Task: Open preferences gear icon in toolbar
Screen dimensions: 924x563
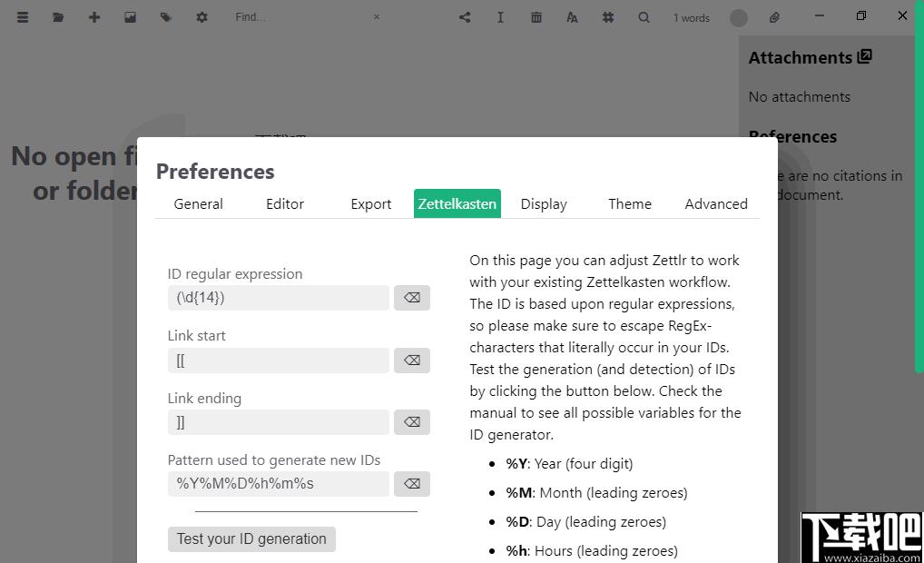Action: (x=202, y=17)
